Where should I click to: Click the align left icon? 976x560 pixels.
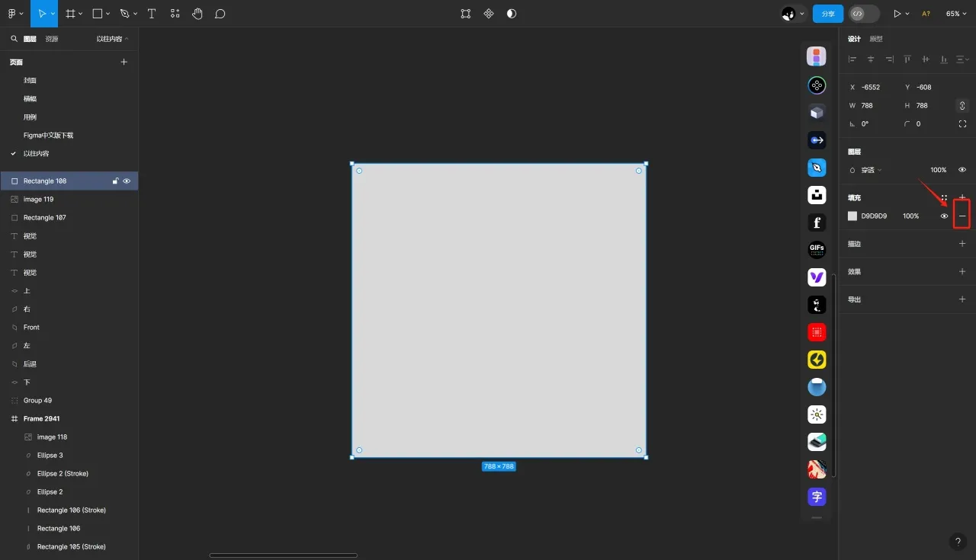[x=852, y=59]
